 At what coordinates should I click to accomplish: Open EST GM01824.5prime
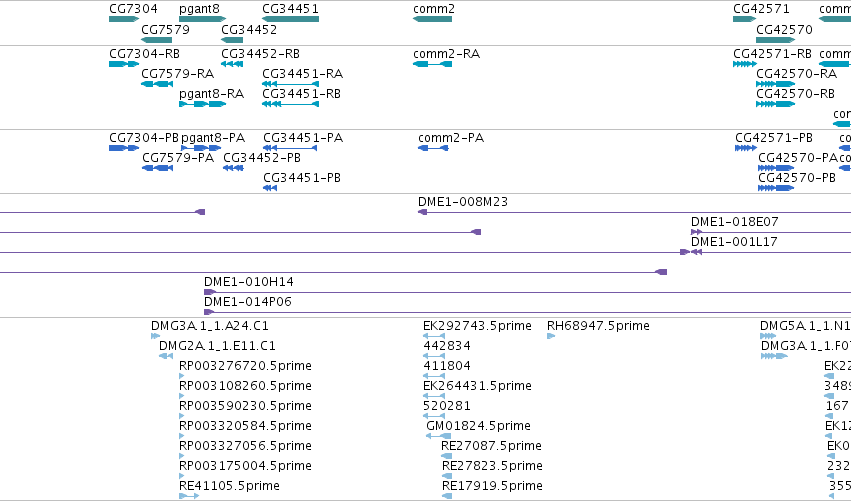pyautogui.click(x=478, y=426)
